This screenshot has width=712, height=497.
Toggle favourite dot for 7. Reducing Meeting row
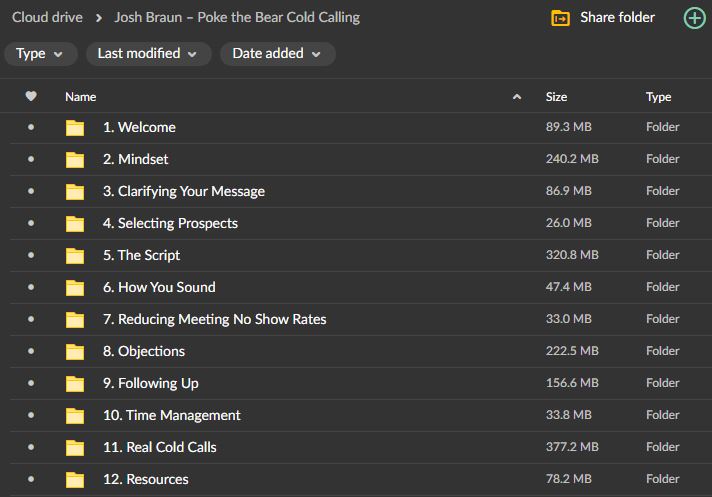point(31,319)
